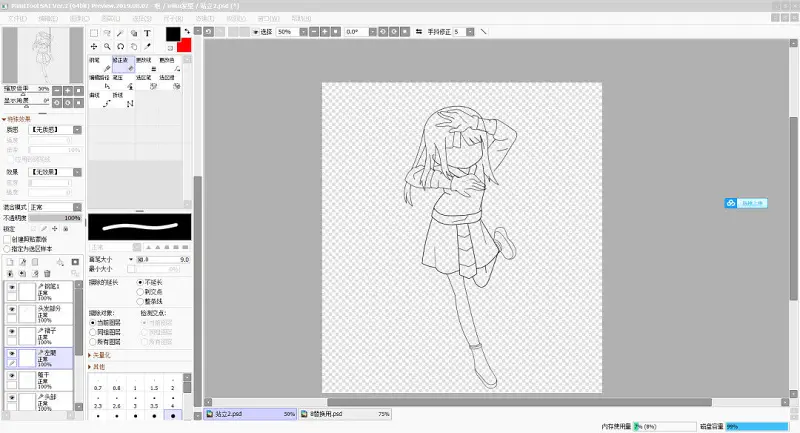Create a new normal layer

10,262
